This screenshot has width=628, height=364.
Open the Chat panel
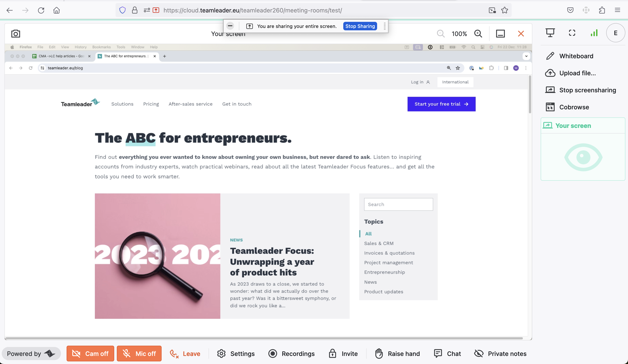click(x=447, y=354)
